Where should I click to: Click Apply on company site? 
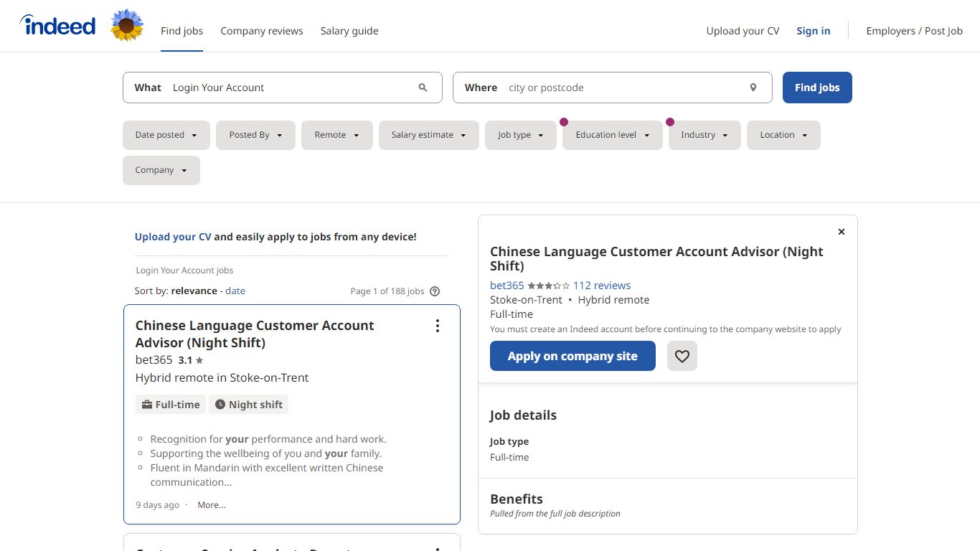pos(573,356)
